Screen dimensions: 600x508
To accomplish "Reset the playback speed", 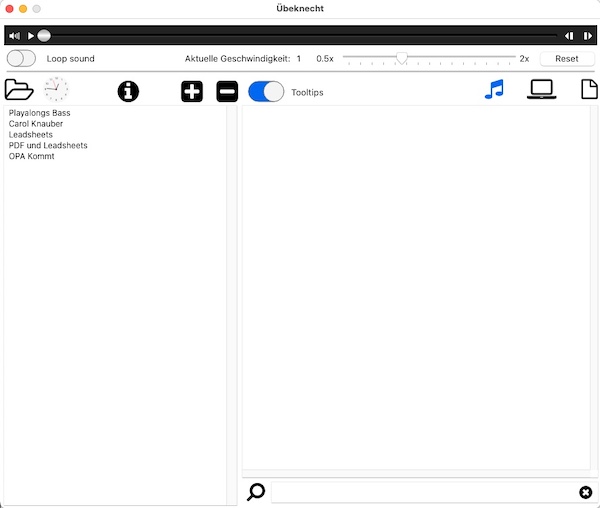I will click(567, 59).
